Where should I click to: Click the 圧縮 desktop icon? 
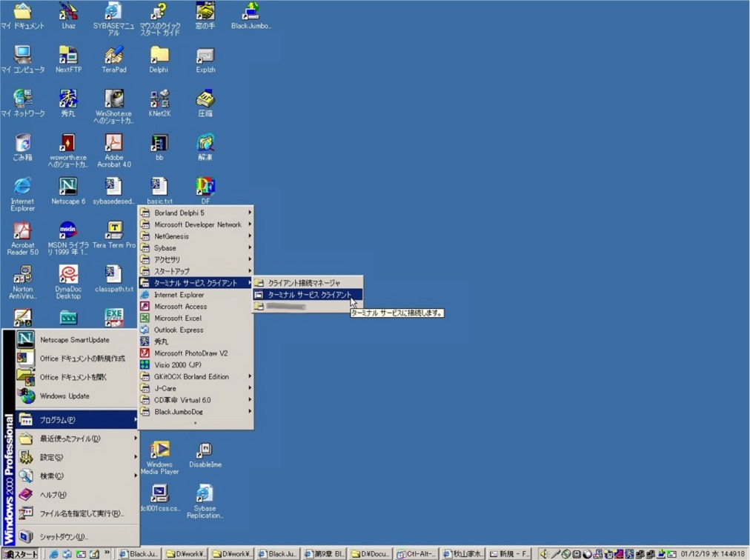(x=205, y=103)
